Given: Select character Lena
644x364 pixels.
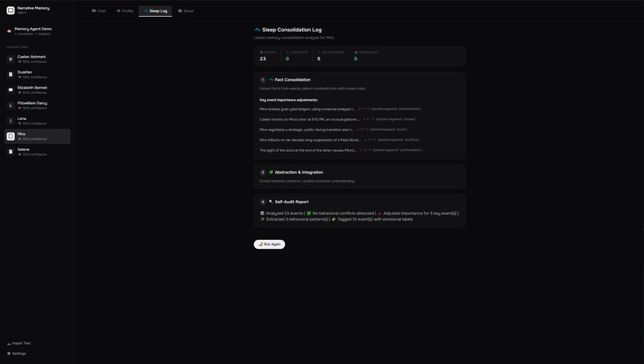Looking at the screenshot, I should pyautogui.click(x=38, y=121).
